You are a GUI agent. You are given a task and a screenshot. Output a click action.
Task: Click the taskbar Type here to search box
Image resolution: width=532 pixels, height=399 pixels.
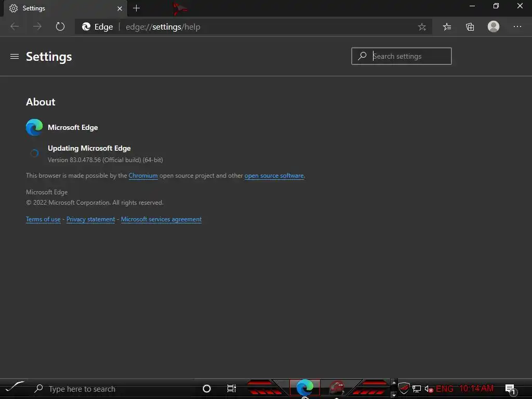coord(112,389)
